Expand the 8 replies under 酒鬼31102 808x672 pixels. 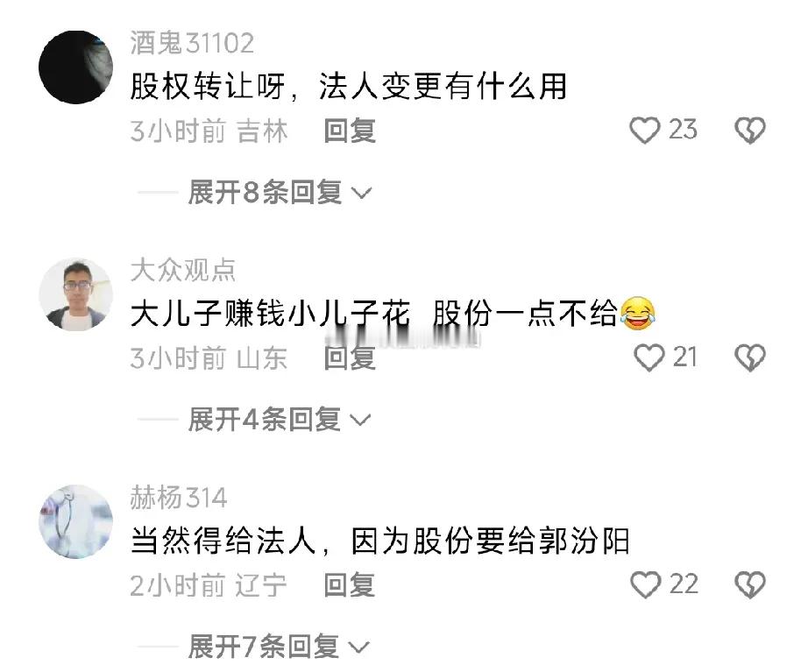280,193
